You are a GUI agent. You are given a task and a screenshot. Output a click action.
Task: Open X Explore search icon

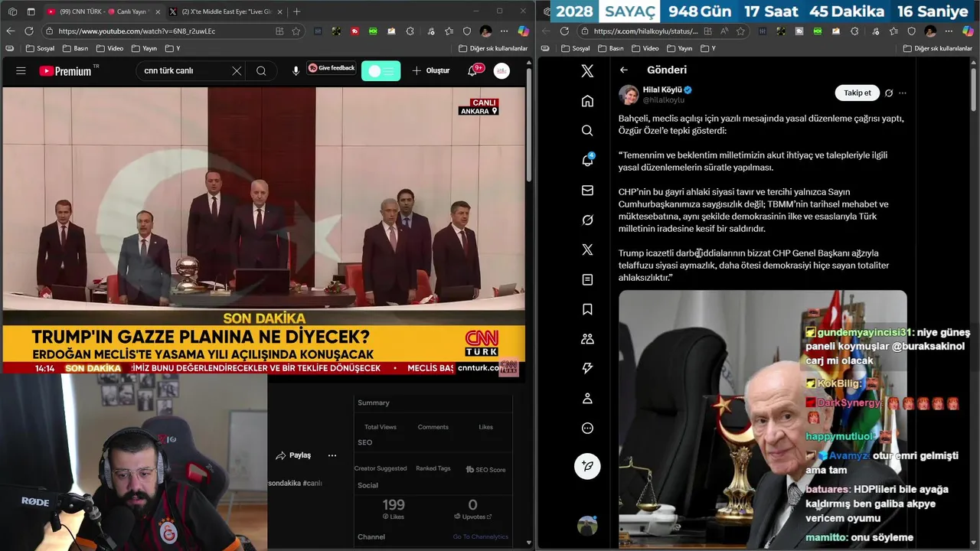[587, 131]
